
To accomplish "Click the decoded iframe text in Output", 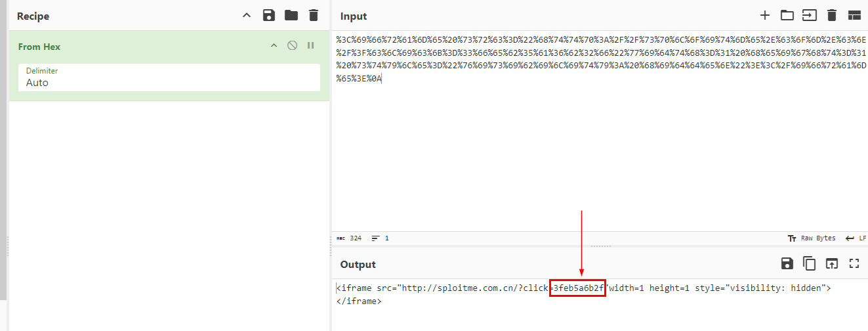I will click(584, 288).
